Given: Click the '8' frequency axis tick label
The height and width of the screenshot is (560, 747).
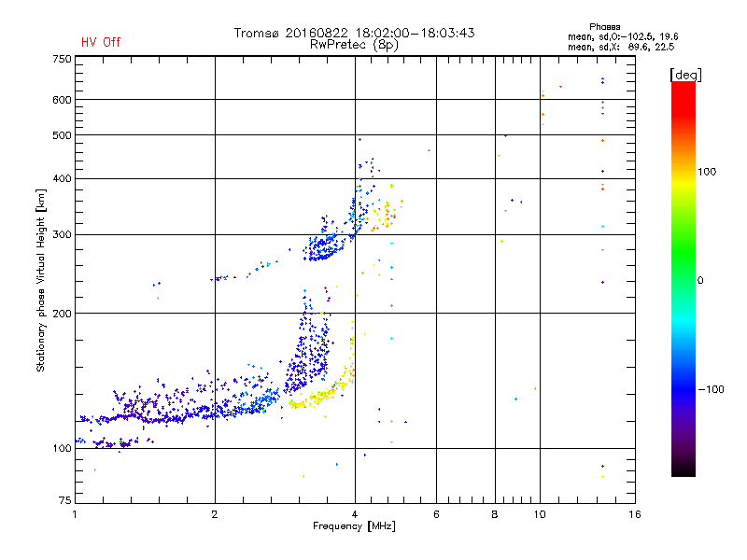Looking at the screenshot, I should [x=495, y=514].
